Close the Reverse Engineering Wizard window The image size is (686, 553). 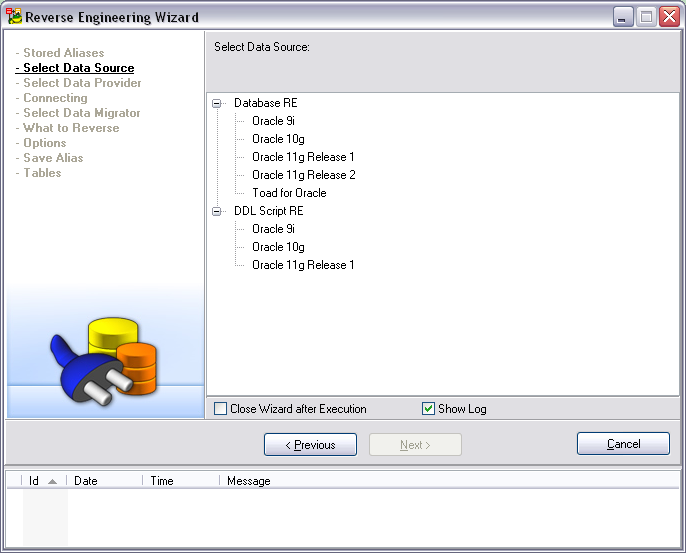click(x=669, y=17)
